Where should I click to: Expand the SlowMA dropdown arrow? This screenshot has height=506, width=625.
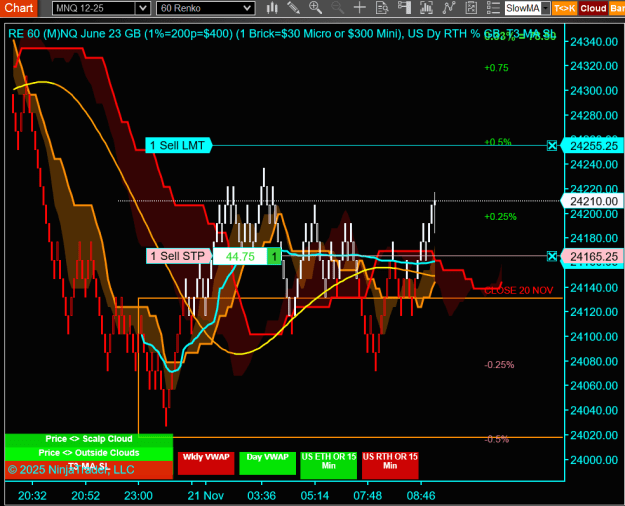[x=546, y=8]
